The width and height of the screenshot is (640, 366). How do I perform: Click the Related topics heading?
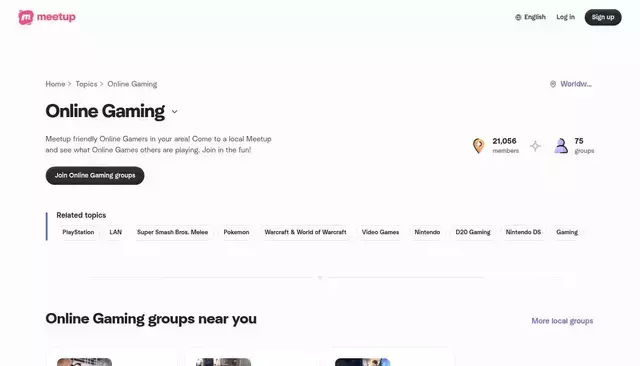(81, 215)
